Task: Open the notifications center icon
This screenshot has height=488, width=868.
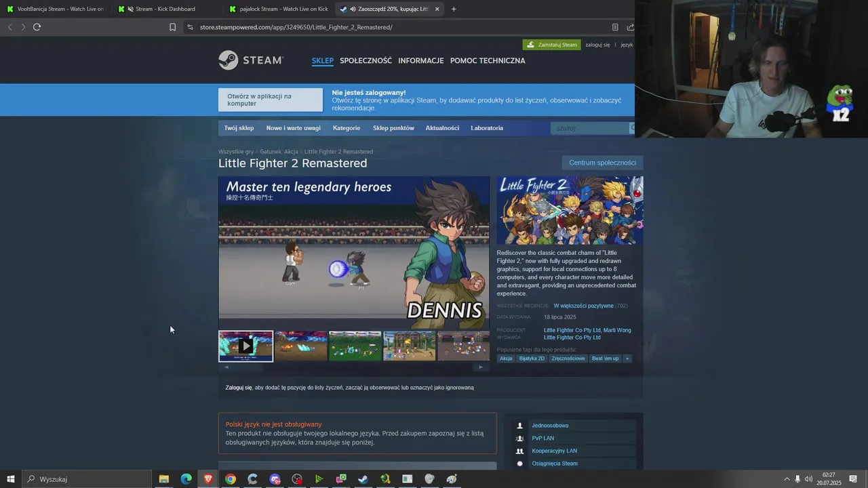Action: pos(853,479)
